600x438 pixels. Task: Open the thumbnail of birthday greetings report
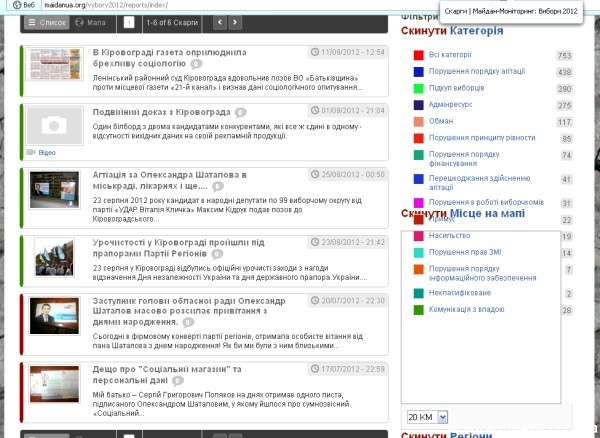pos(54,316)
